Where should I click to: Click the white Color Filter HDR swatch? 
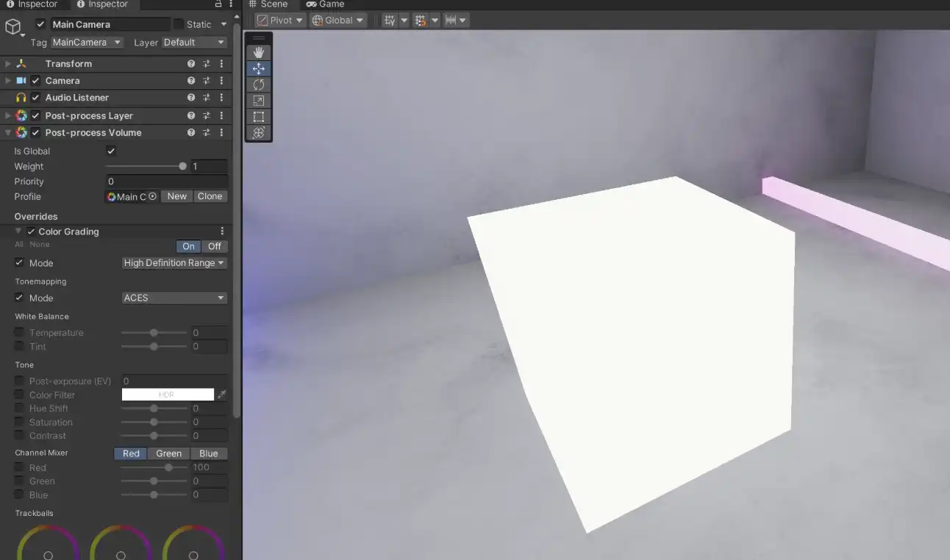pos(168,395)
